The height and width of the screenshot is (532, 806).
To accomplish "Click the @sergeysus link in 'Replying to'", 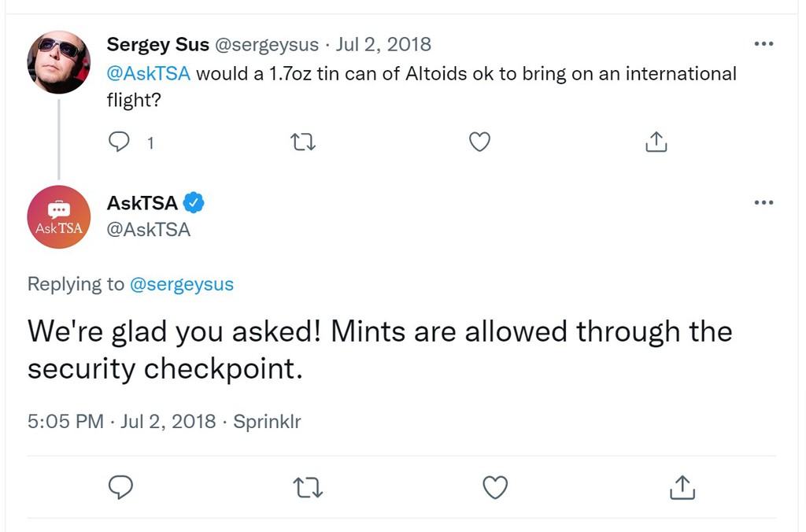I will coord(182,284).
